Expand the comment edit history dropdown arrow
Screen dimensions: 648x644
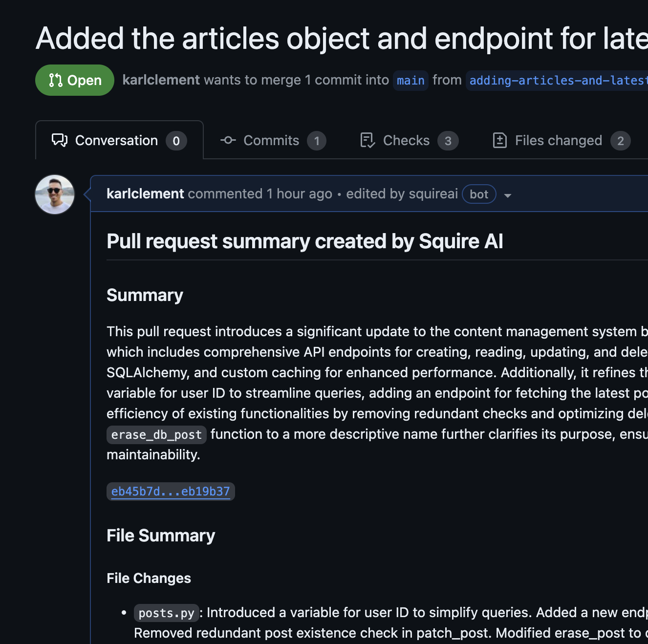[x=508, y=195]
